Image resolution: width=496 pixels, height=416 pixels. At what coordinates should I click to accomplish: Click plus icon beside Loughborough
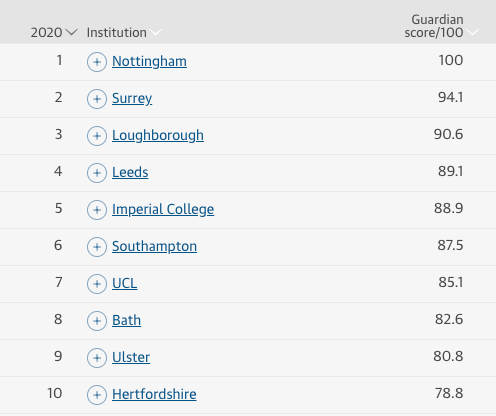coord(97,136)
